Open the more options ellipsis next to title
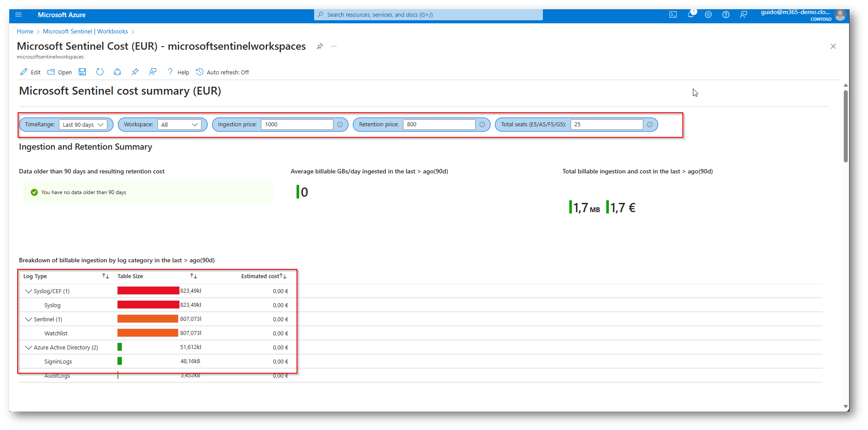Screen dimensions: 868x430 pyautogui.click(x=334, y=46)
